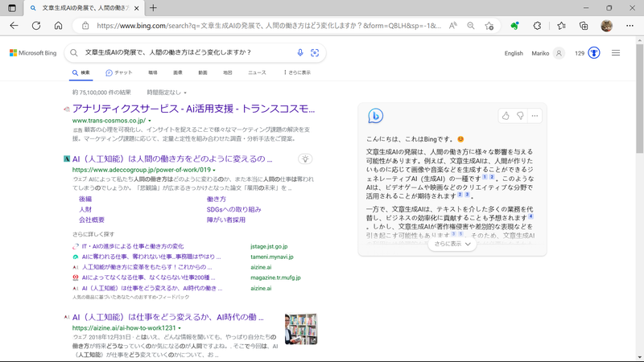
Task: Add this page to favorites star
Action: pos(489,26)
